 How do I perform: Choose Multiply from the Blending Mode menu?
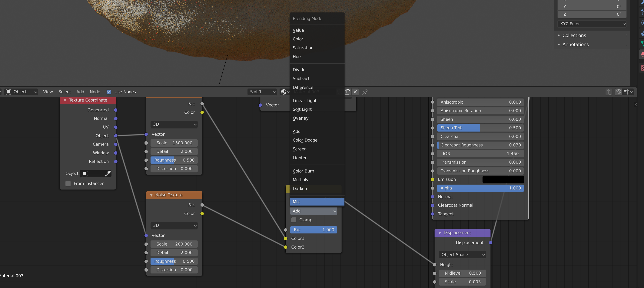click(300, 180)
